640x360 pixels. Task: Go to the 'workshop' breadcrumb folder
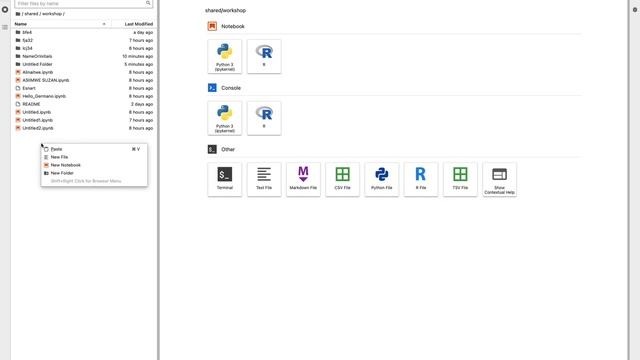pos(52,14)
